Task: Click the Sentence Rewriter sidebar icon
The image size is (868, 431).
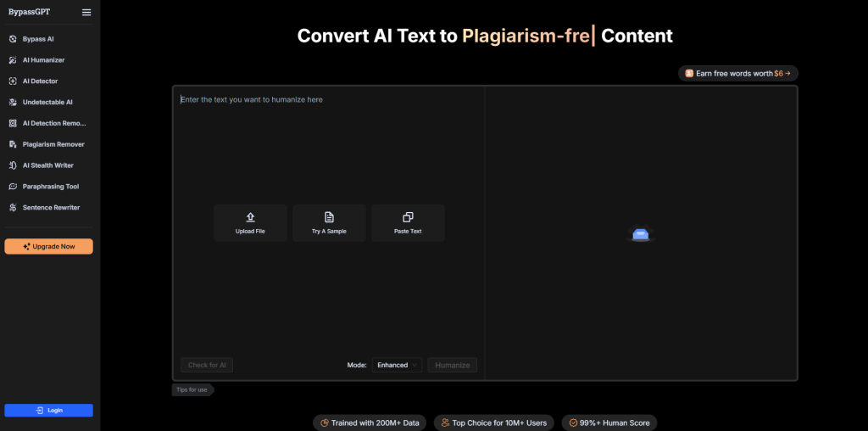Action: point(13,208)
